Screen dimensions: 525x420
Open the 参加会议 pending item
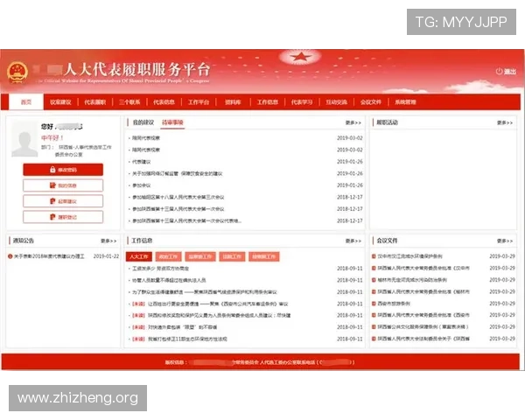tap(141, 185)
